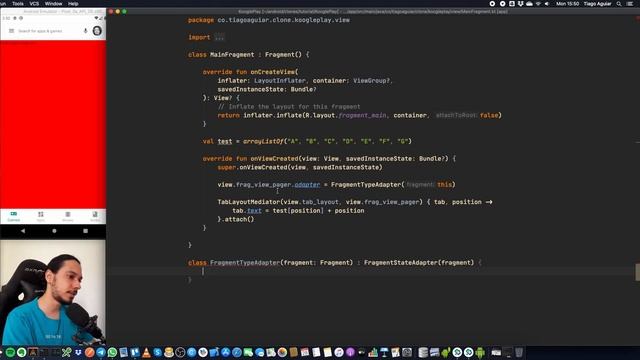Open Telegram from the dock
Viewport: 640px width, 360px height.
[x=101, y=352]
